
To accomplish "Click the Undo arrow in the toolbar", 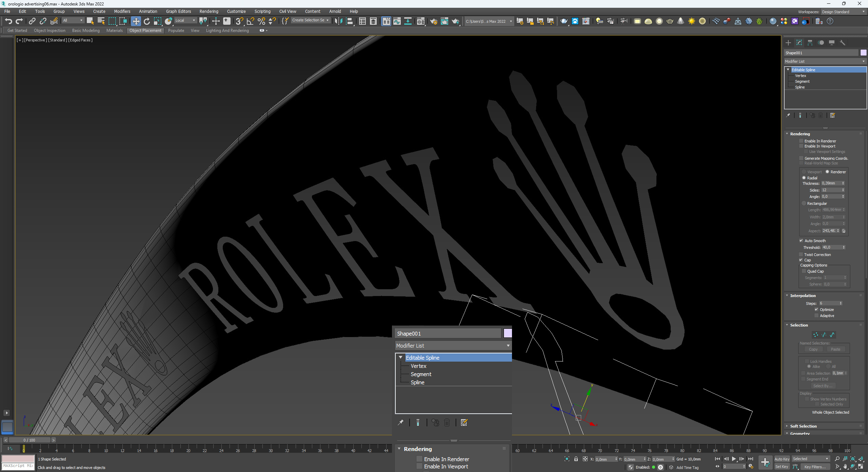I will [8, 21].
